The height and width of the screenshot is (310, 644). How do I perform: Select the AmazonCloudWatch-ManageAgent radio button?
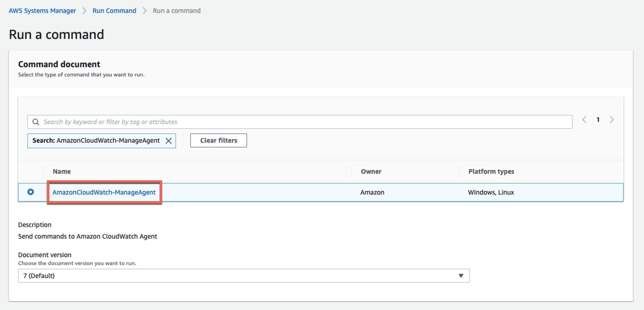[30, 192]
